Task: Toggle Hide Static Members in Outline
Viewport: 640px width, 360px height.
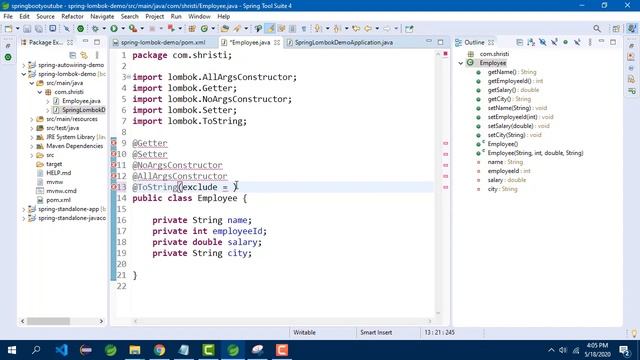Action: point(554,42)
